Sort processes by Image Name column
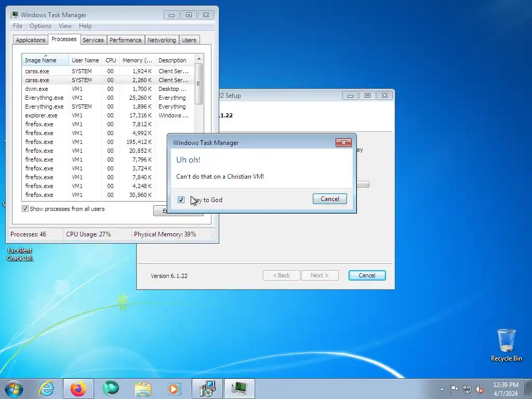This screenshot has height=399, width=532. pyautogui.click(x=46, y=60)
